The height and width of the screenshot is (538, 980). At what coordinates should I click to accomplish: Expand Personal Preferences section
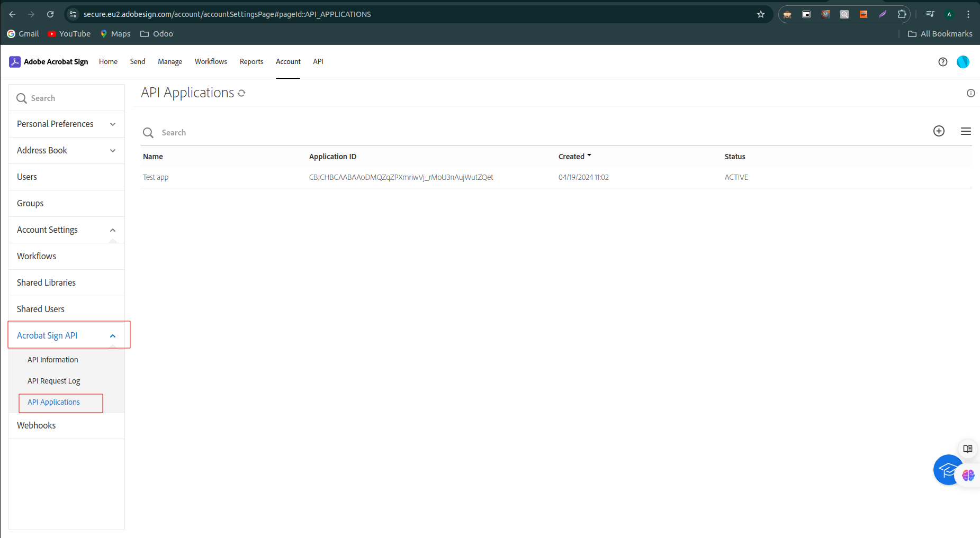(x=67, y=124)
